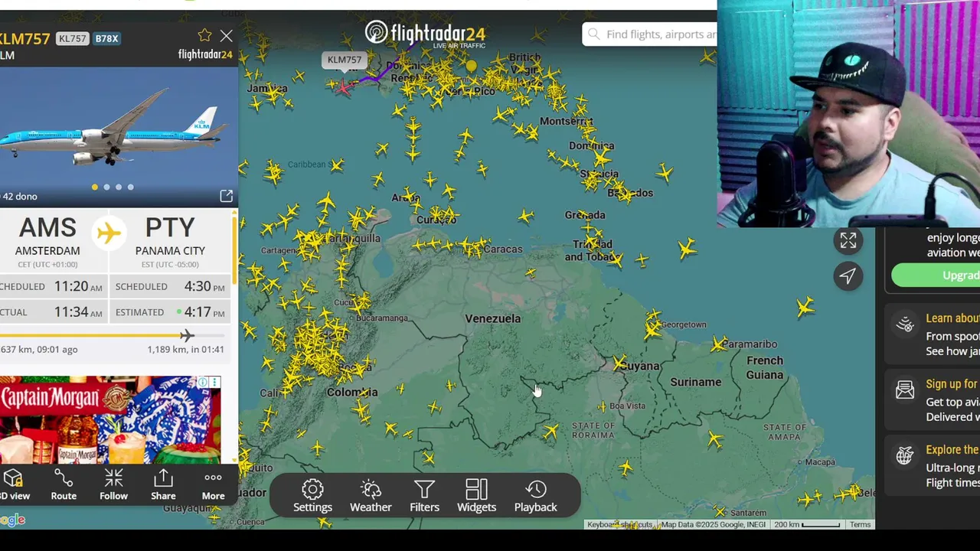Click the search magnifier icon

coord(594,34)
